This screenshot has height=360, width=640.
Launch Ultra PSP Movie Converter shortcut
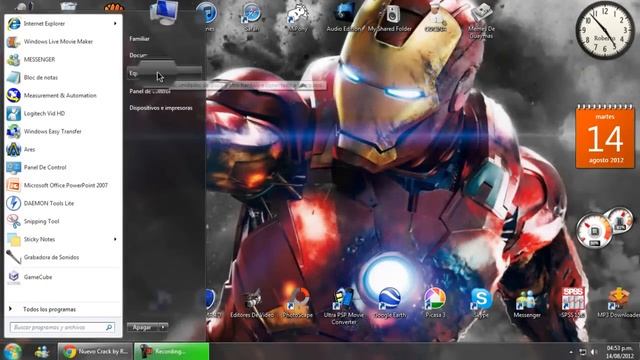(344, 307)
